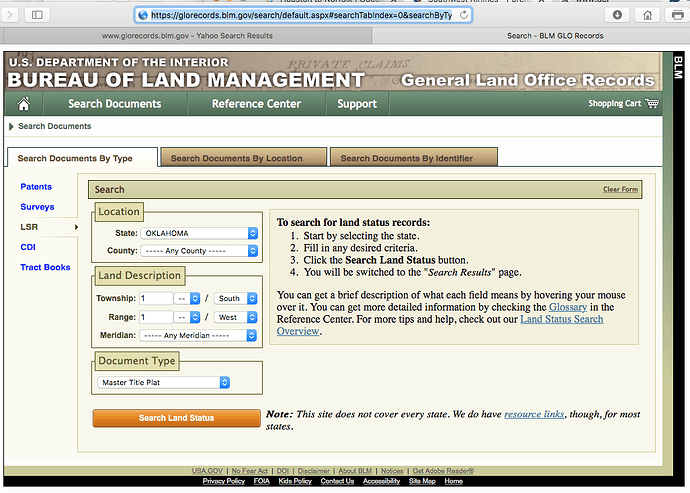Open the No Fear Act footer link
The width and height of the screenshot is (690, 493).
pos(250,471)
